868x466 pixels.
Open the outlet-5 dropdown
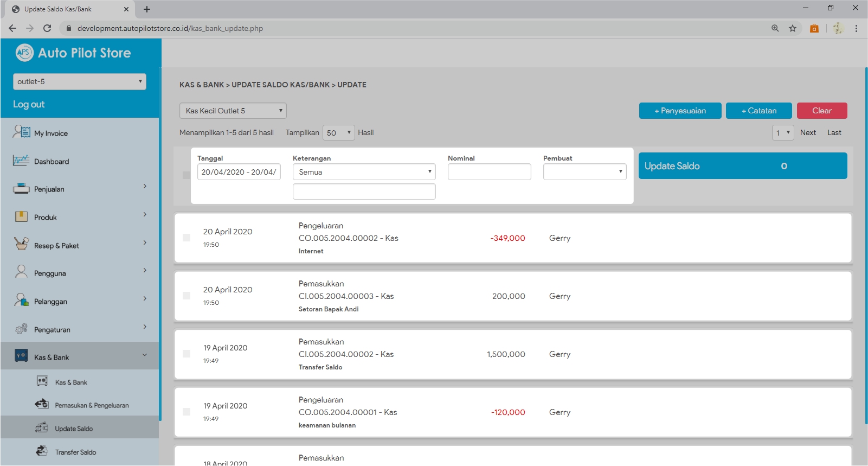tap(79, 81)
